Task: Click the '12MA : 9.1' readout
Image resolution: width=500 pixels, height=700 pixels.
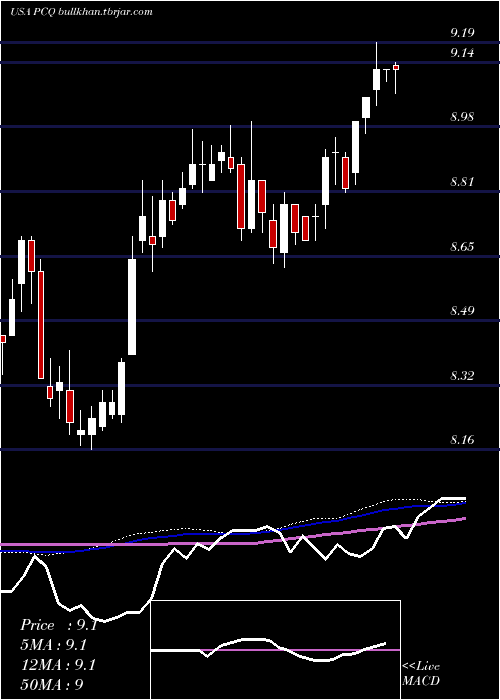Action: (58, 665)
